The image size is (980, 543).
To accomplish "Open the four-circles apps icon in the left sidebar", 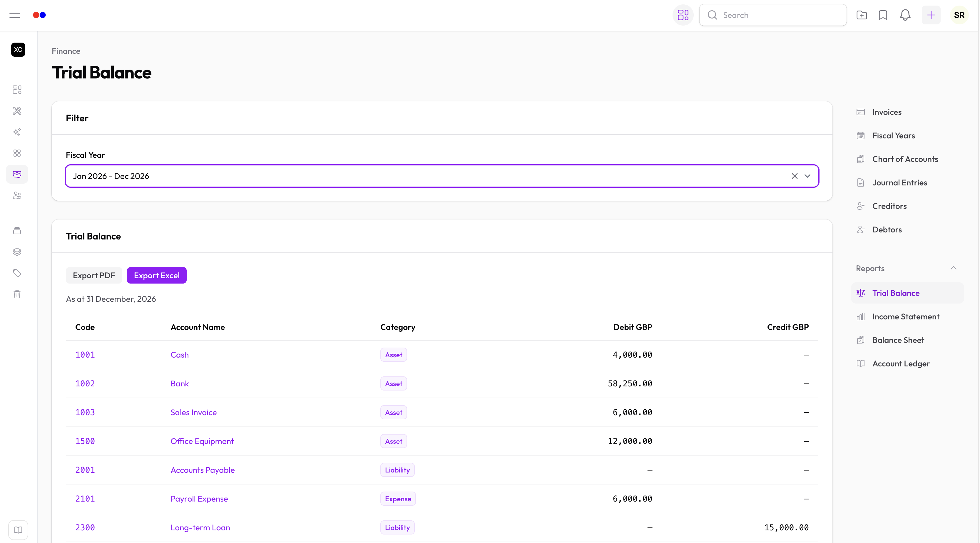I will 17,153.
